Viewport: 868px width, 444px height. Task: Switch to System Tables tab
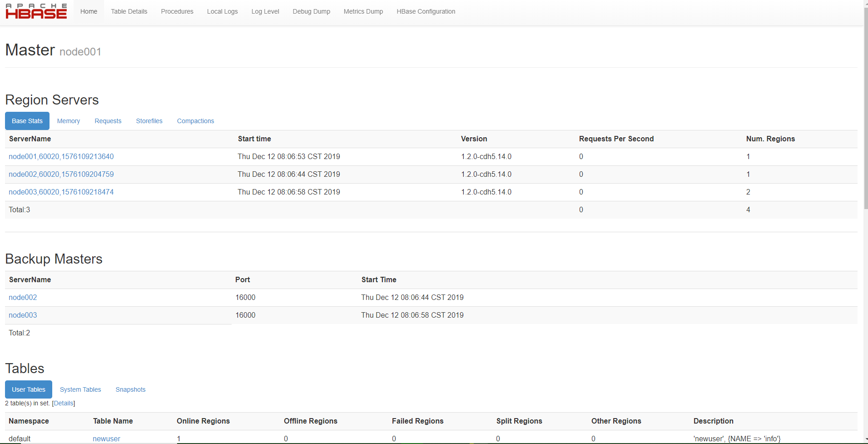(x=80, y=389)
